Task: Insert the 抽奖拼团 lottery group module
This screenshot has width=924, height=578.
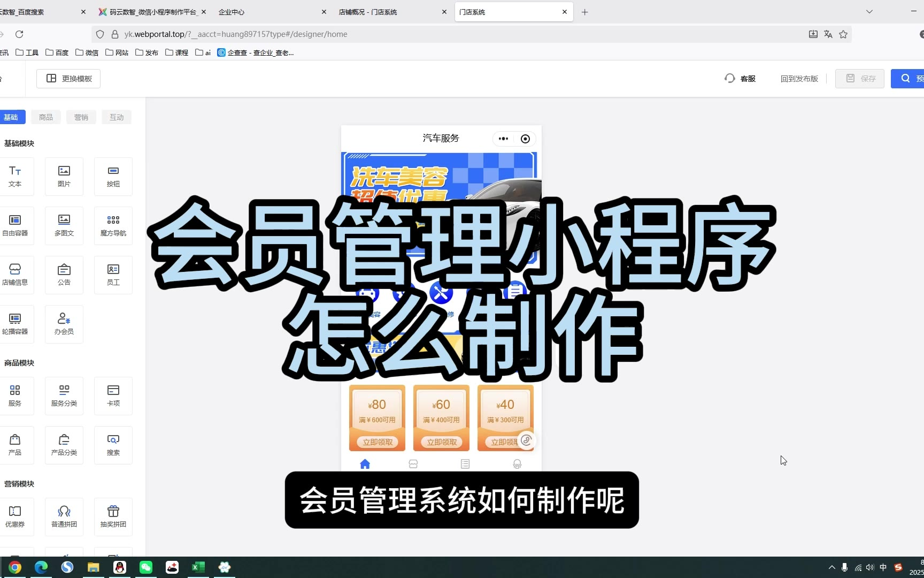Action: 113,516
